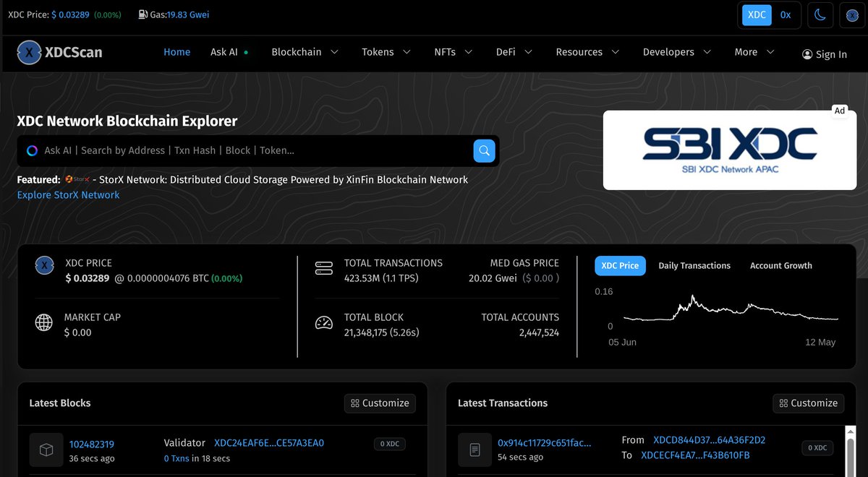
Task: Expand the Blockchain dropdown menu
Action: (x=305, y=52)
